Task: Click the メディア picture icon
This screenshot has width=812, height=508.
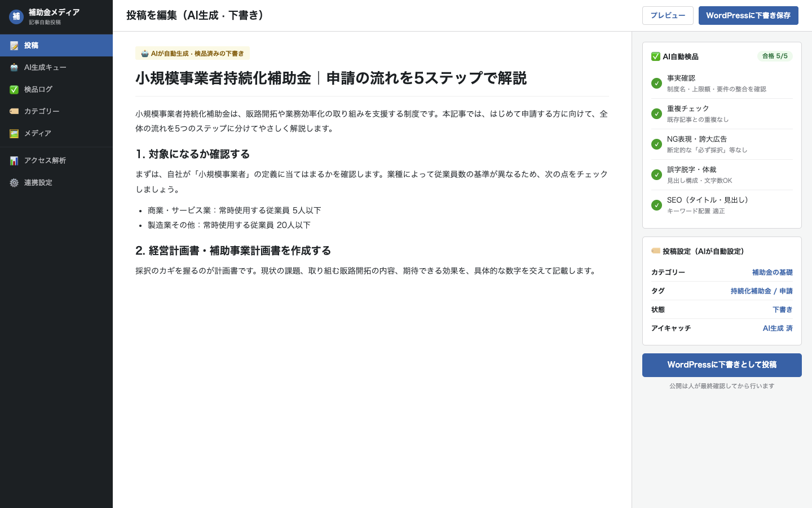Action: tap(14, 134)
